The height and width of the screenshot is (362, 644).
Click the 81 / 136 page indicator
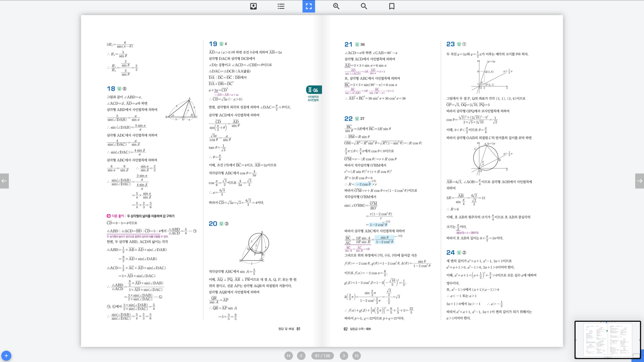coord(322,356)
